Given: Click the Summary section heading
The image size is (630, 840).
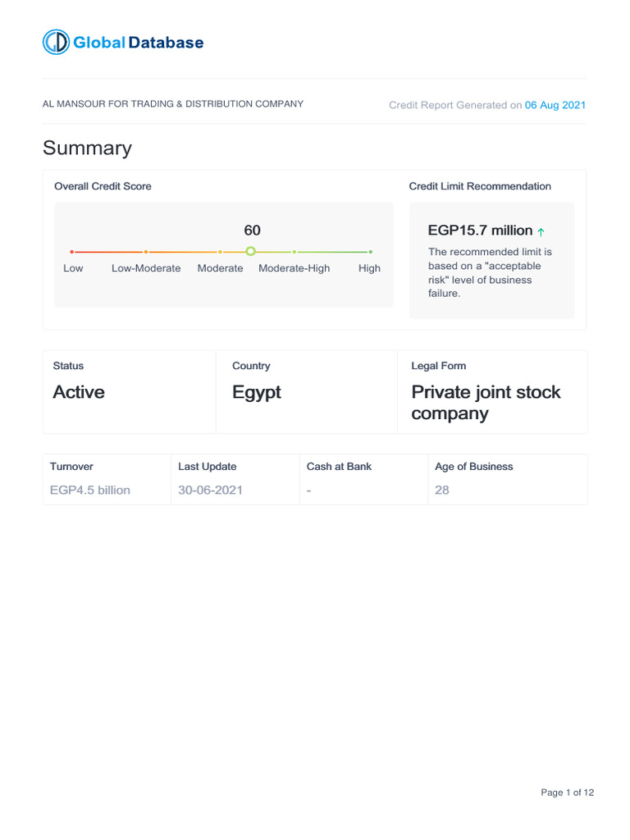Looking at the screenshot, I should point(87,148).
